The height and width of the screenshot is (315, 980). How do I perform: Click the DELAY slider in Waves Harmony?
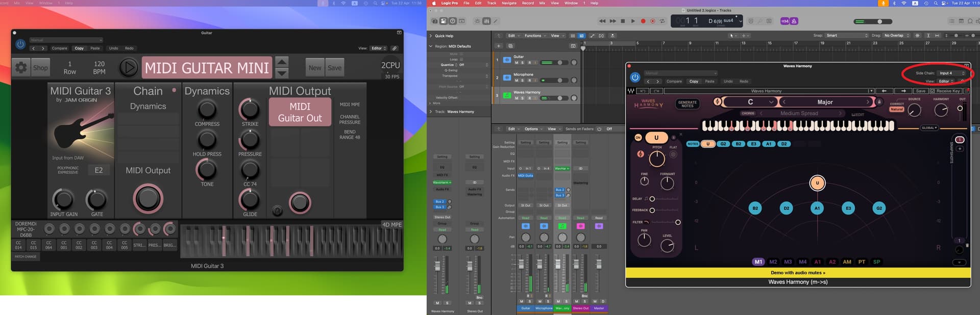tap(664, 199)
